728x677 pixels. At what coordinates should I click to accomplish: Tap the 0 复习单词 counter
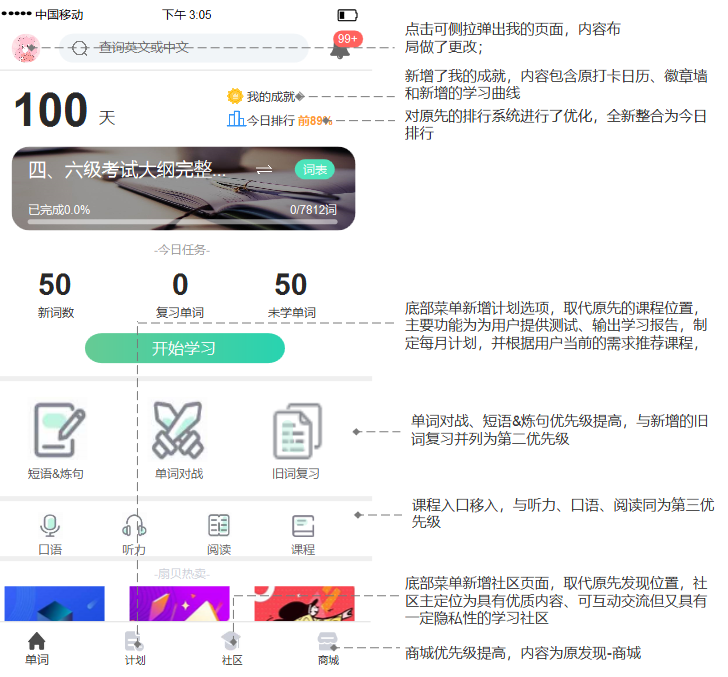pos(180,295)
